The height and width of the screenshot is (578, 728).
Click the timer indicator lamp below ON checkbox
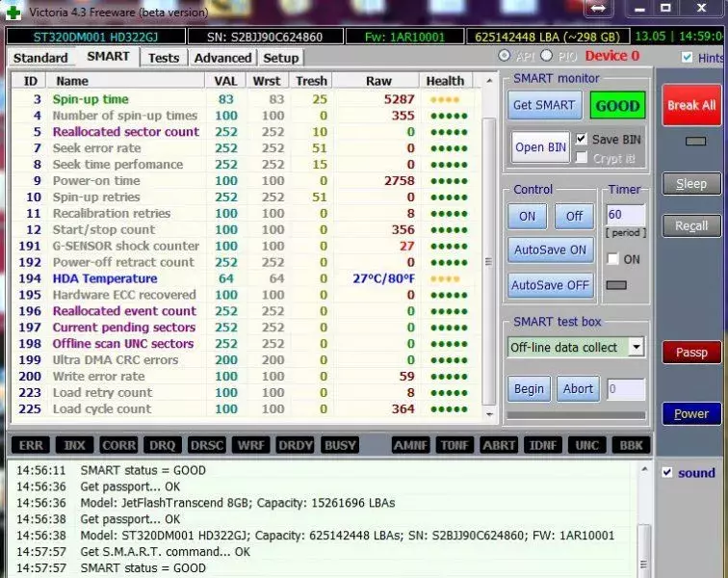(616, 285)
